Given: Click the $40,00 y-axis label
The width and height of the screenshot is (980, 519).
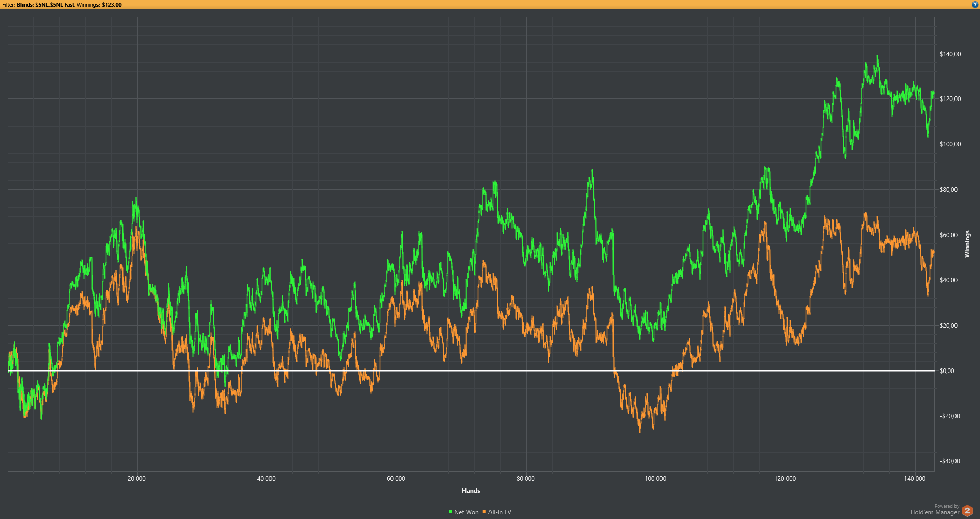Looking at the screenshot, I should pyautogui.click(x=948, y=280).
